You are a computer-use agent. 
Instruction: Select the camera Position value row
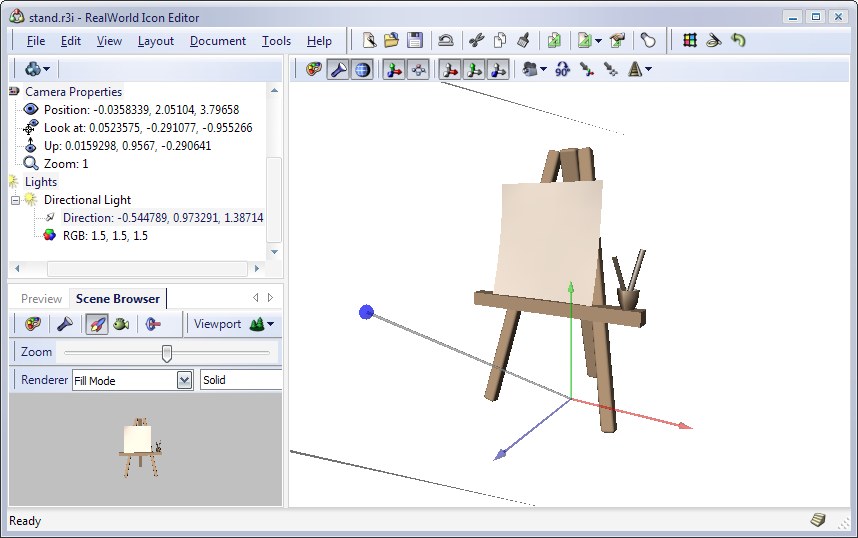(141, 110)
